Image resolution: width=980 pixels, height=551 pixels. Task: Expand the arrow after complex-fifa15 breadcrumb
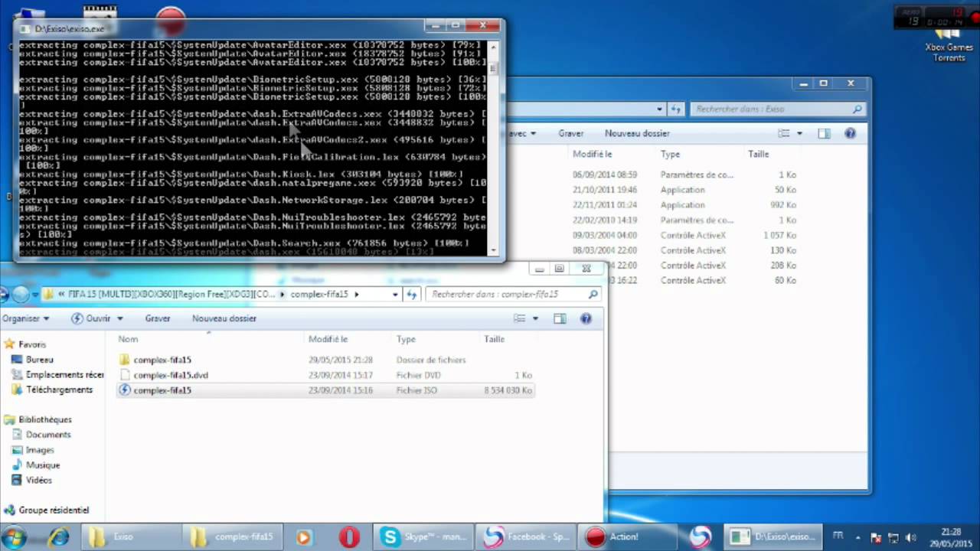click(x=356, y=294)
